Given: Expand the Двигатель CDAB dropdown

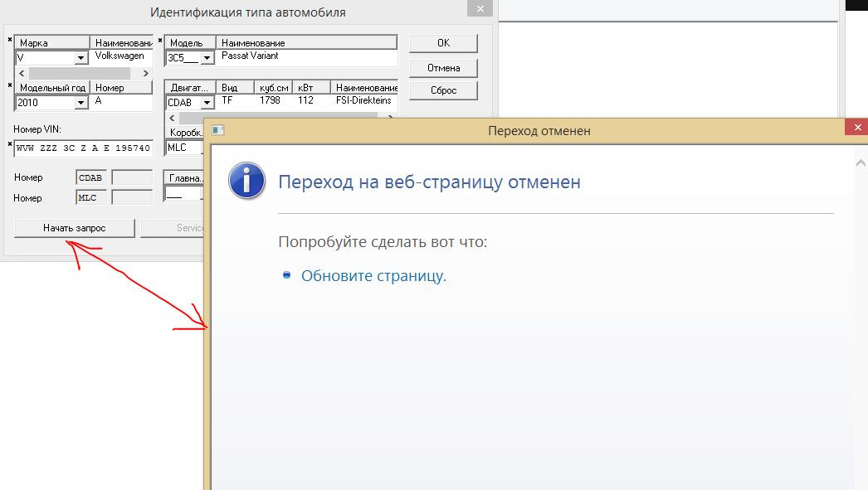Looking at the screenshot, I should click(x=207, y=103).
